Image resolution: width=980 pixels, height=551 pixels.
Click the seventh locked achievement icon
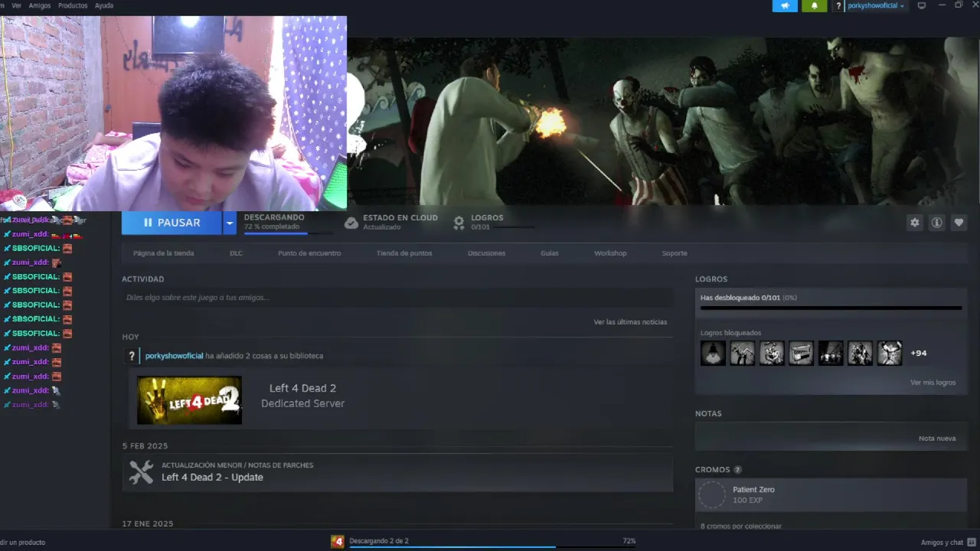click(890, 353)
